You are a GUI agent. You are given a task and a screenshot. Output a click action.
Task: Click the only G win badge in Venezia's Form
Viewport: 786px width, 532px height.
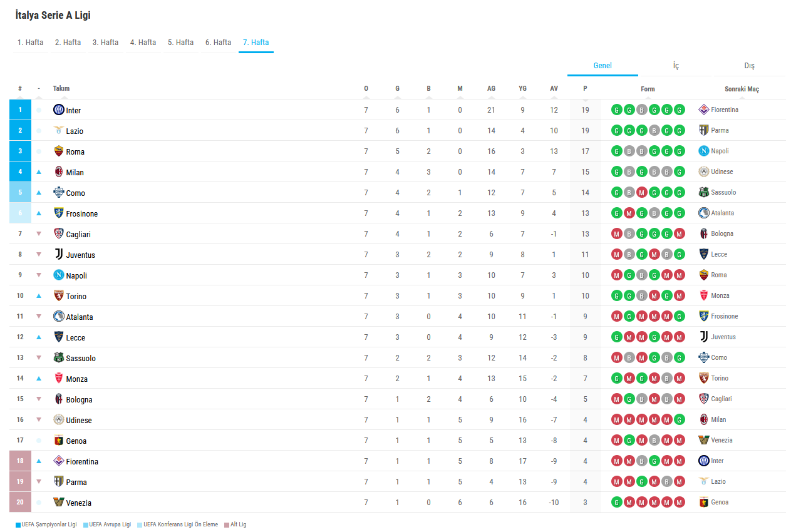(x=617, y=503)
